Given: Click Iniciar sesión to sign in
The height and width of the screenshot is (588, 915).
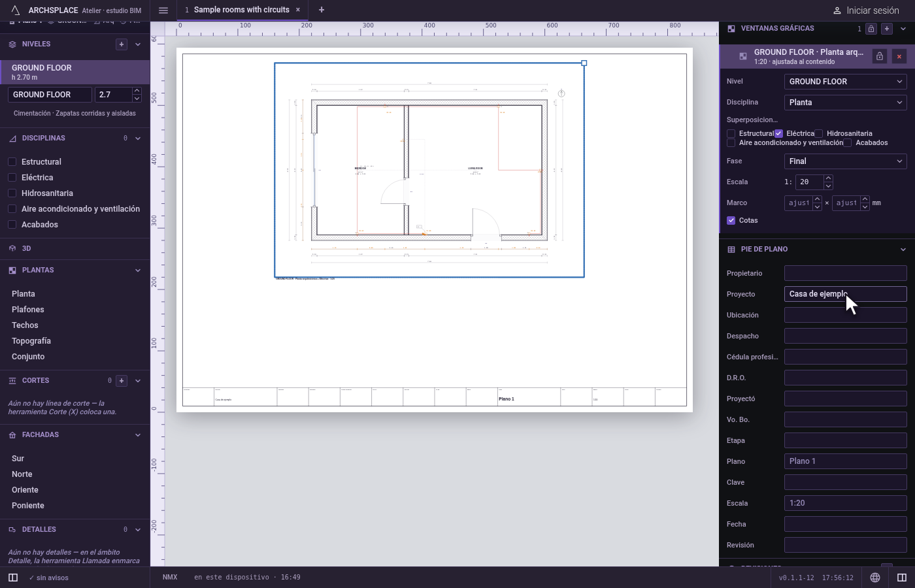Looking at the screenshot, I should coord(866,10).
